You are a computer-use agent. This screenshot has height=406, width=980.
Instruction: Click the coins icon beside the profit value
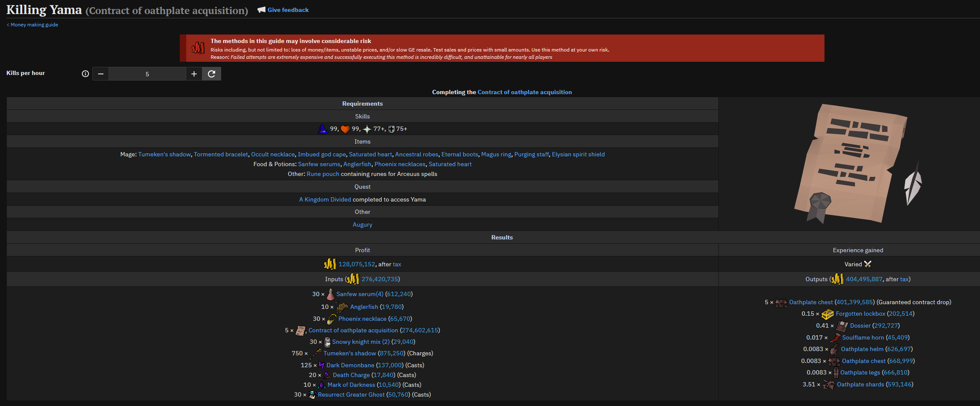(330, 264)
